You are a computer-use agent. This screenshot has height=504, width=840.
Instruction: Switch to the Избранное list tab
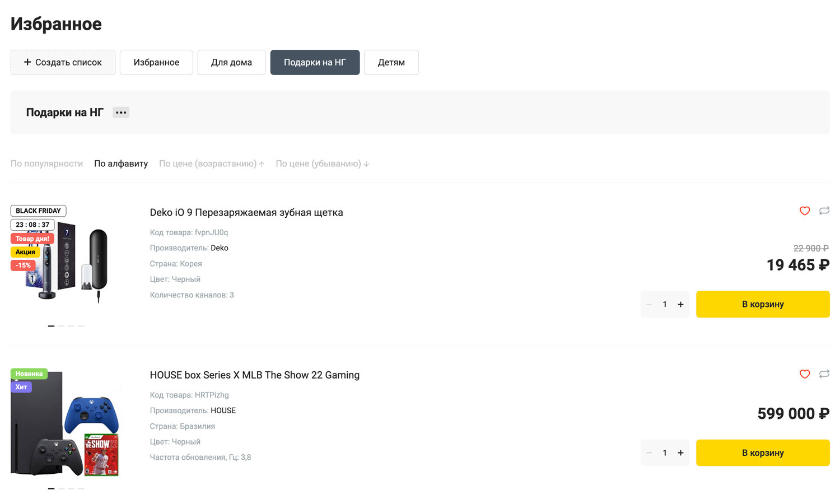click(156, 62)
